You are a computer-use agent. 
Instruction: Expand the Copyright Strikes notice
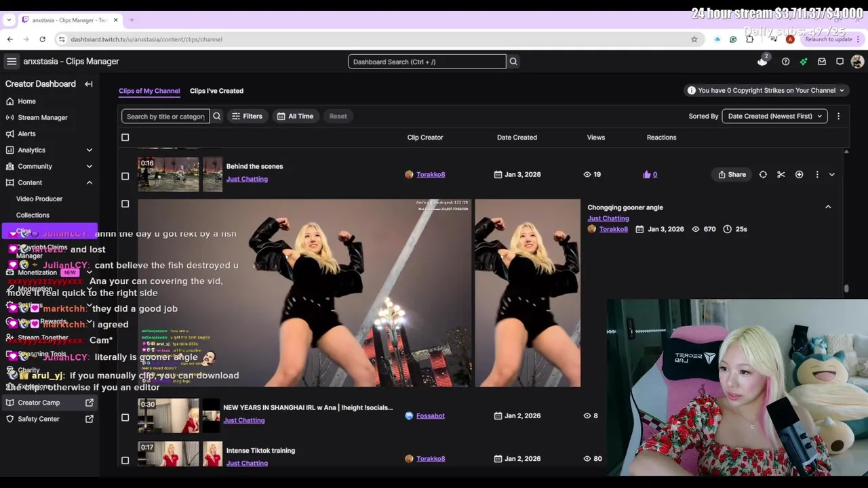(x=766, y=90)
